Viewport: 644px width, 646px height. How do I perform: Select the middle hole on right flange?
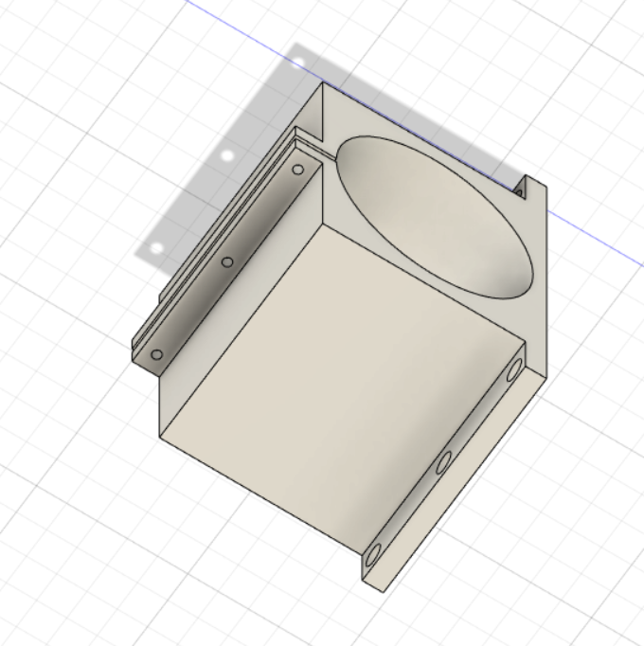pos(443,462)
